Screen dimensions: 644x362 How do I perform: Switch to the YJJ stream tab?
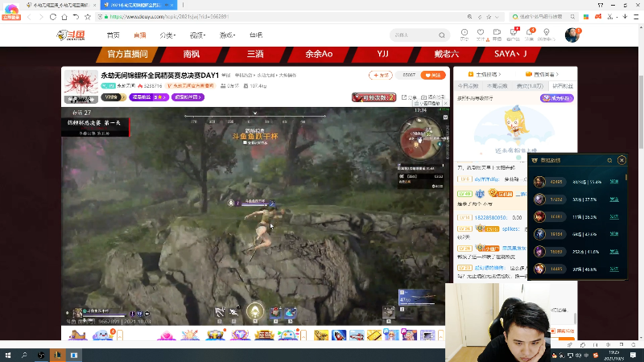point(383,54)
